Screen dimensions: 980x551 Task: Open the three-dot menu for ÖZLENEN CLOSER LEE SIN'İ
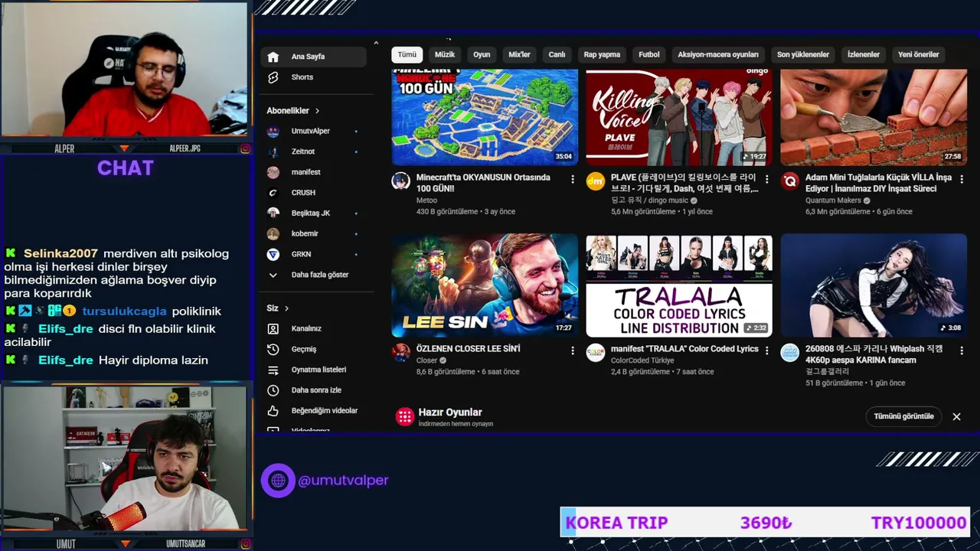573,350
